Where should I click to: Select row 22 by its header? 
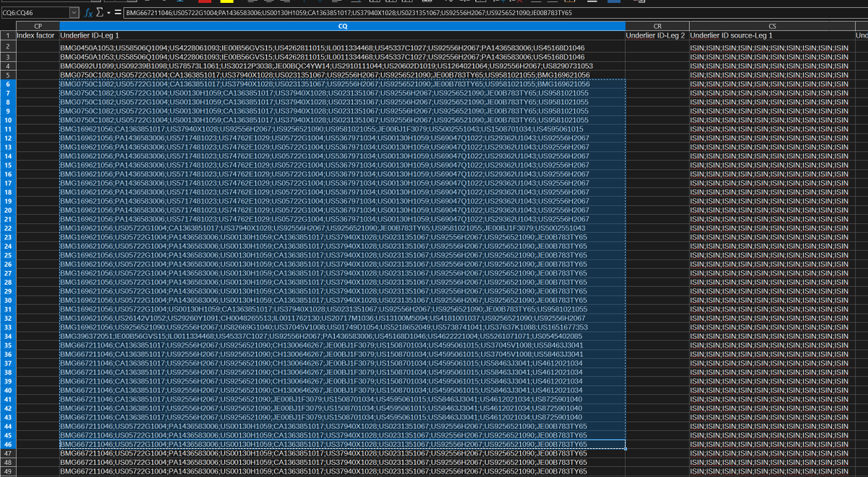coord(7,228)
